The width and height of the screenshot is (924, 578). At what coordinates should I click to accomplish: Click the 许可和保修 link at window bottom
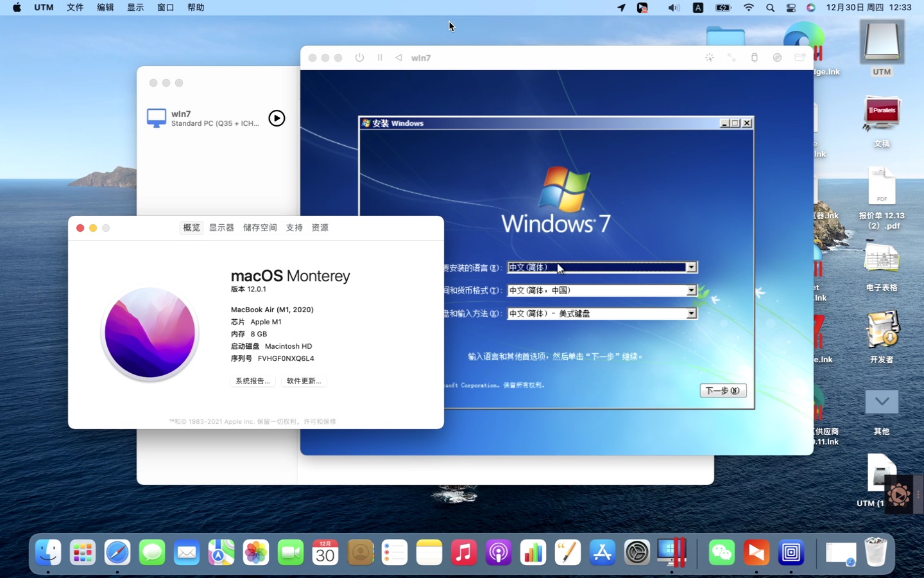(320, 421)
